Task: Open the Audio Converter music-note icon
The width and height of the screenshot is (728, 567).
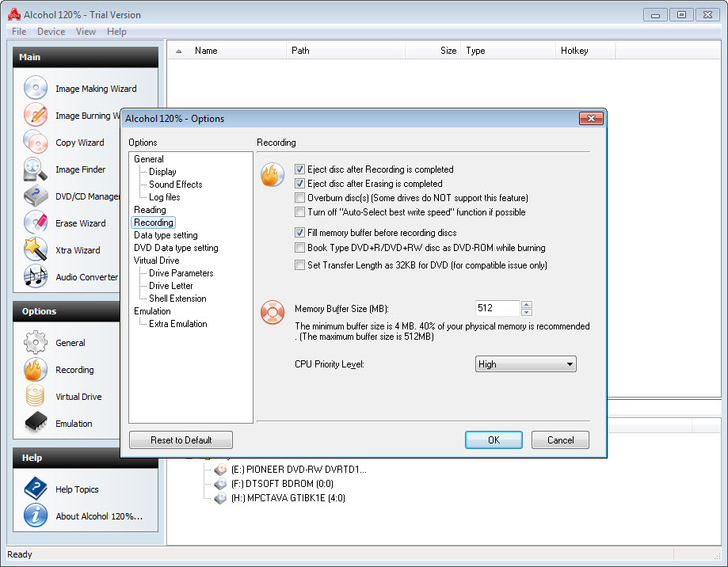Action: click(36, 276)
